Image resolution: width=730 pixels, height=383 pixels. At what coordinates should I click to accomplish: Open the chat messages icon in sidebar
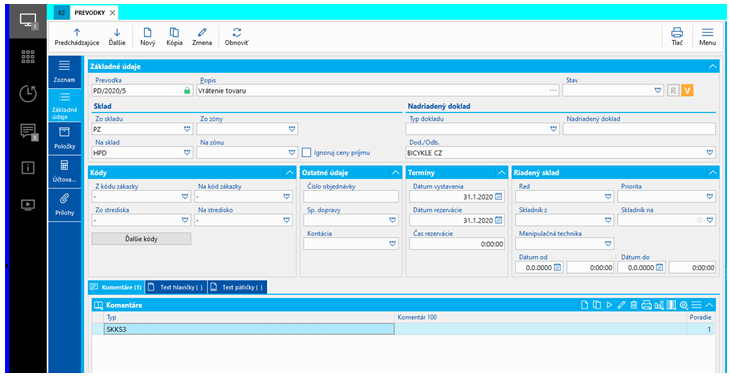click(x=28, y=132)
